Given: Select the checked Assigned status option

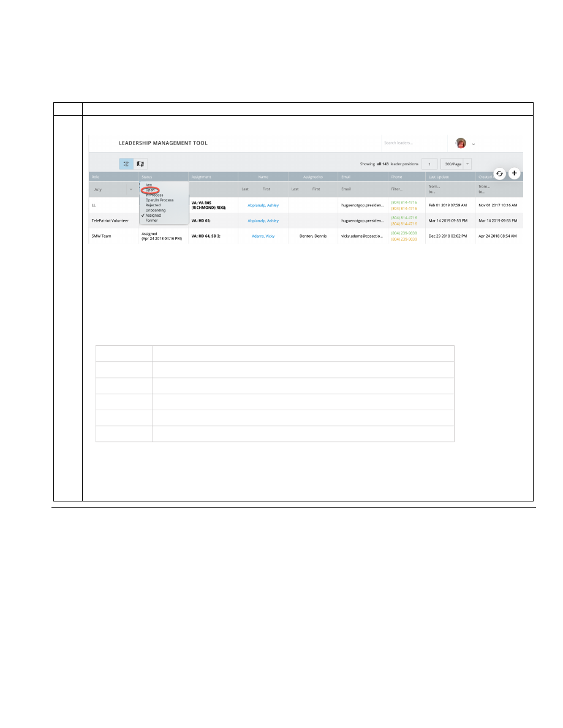Looking at the screenshot, I should point(153,215).
